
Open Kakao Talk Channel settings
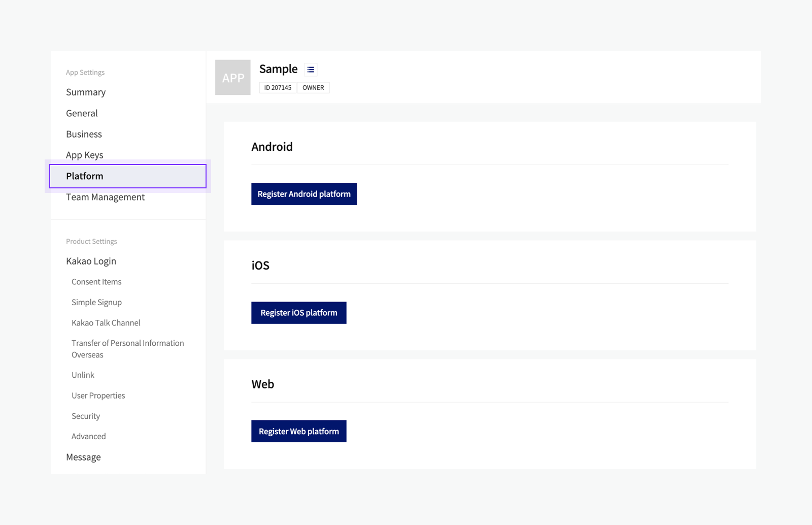[x=106, y=323]
